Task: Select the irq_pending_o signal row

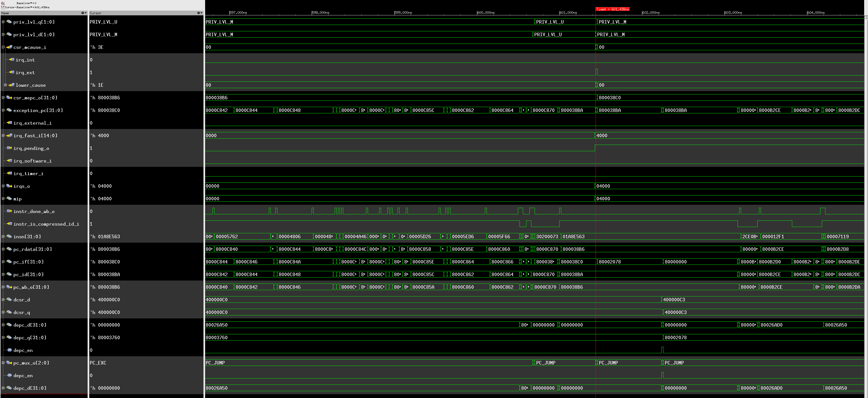Action: click(x=31, y=148)
